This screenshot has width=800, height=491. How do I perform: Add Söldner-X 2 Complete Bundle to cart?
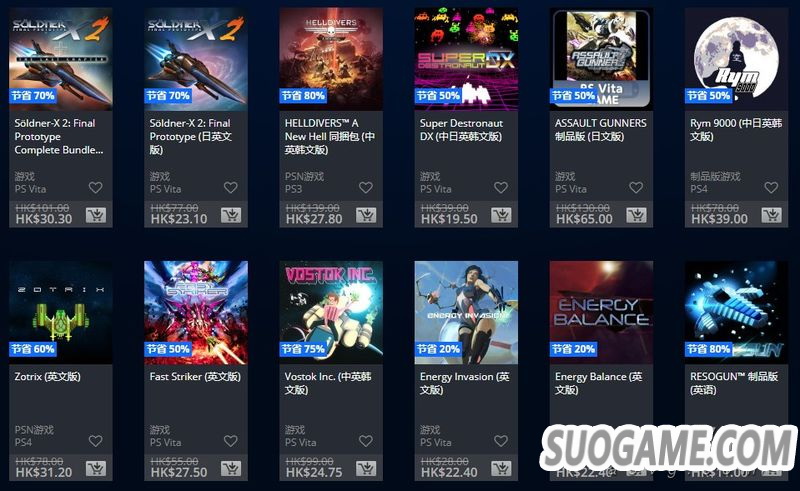point(96,215)
